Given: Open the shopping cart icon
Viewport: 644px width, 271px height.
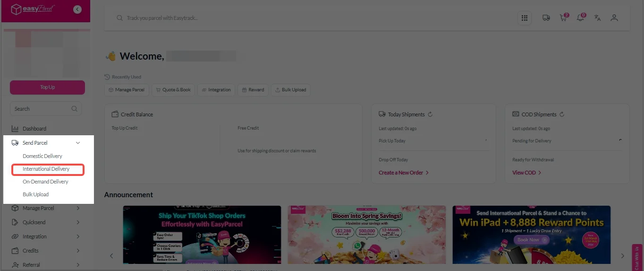Looking at the screenshot, I should point(563,18).
